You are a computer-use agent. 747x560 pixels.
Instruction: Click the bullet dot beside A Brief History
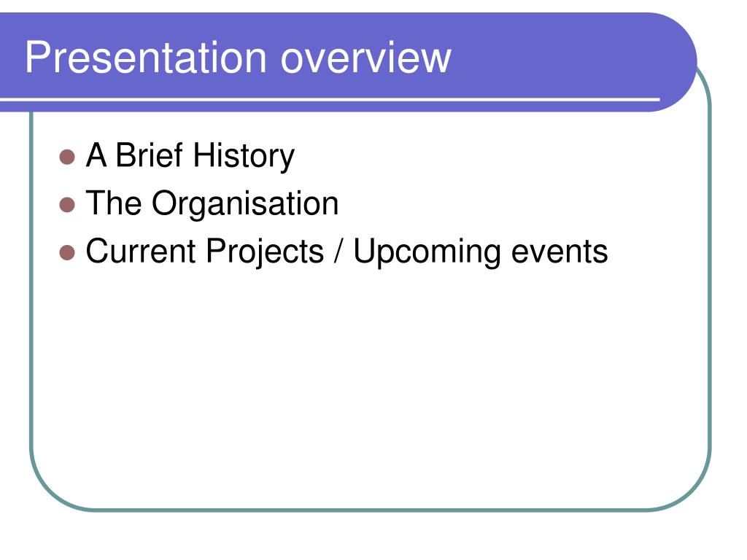67,157
